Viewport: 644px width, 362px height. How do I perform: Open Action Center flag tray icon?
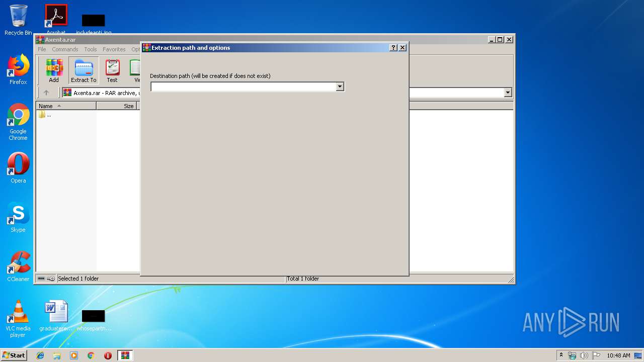tap(596, 355)
